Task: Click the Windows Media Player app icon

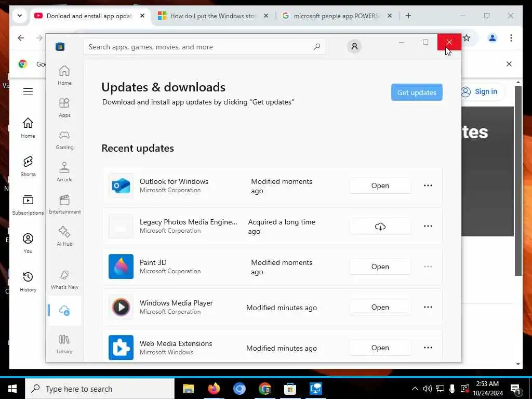Action: pyautogui.click(x=121, y=307)
